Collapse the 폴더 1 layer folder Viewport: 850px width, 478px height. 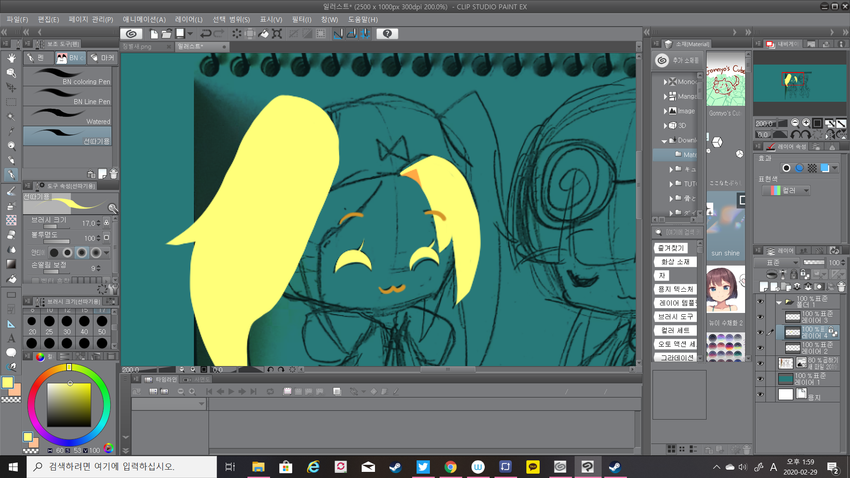coord(779,302)
